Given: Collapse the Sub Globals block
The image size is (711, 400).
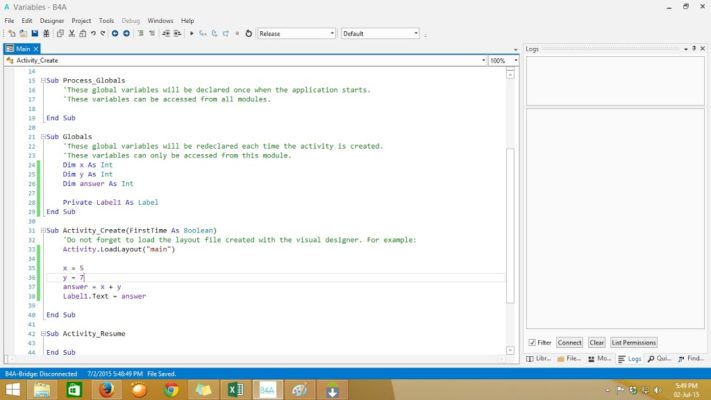Looking at the screenshot, I should coord(43,137).
